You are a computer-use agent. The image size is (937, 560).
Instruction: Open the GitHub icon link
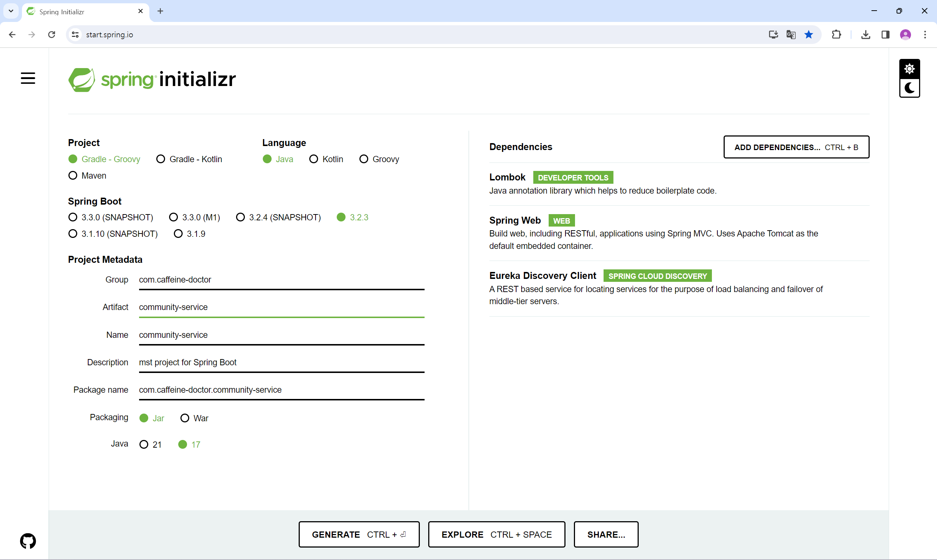pos(28,541)
